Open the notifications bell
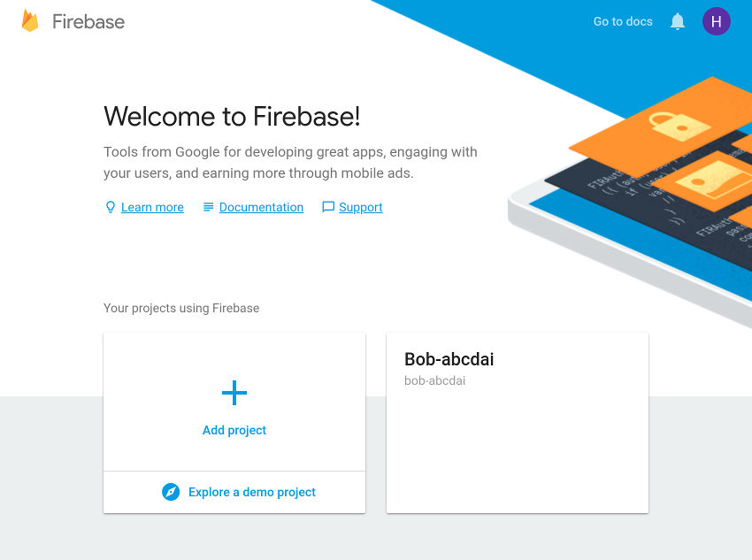The width and height of the screenshot is (752, 560). (677, 21)
